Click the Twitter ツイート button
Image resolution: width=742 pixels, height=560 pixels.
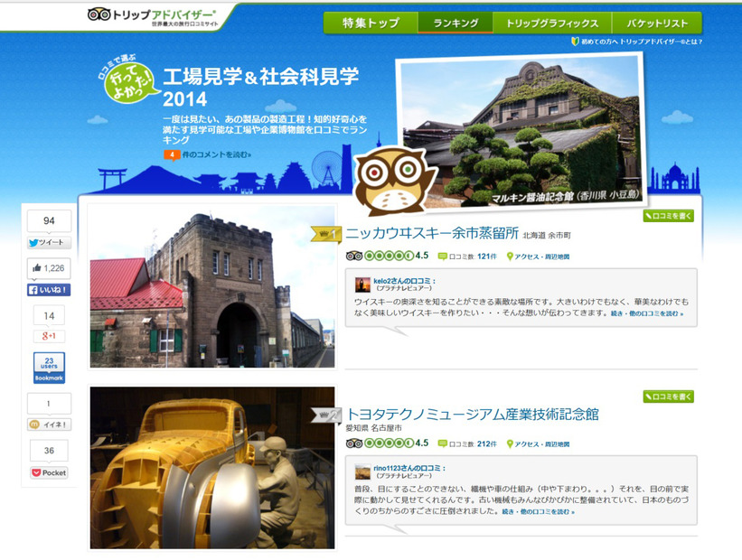click(49, 242)
